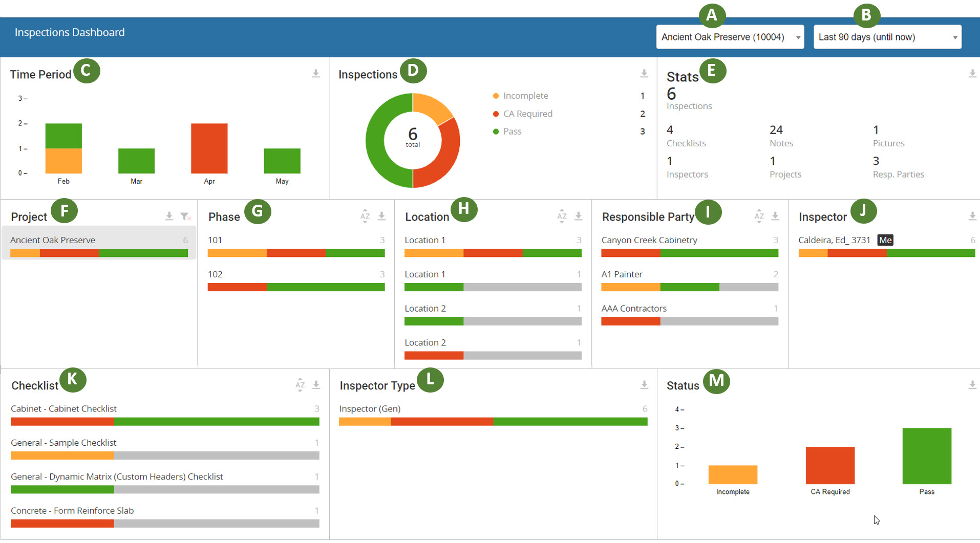Select the Ancient Oak Preserve project row

pos(99,244)
